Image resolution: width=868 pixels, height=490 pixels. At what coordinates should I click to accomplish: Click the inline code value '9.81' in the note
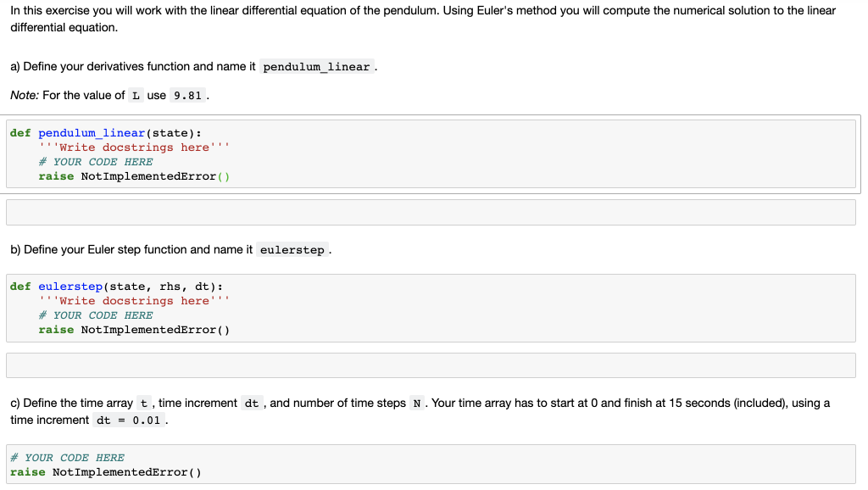pyautogui.click(x=187, y=96)
